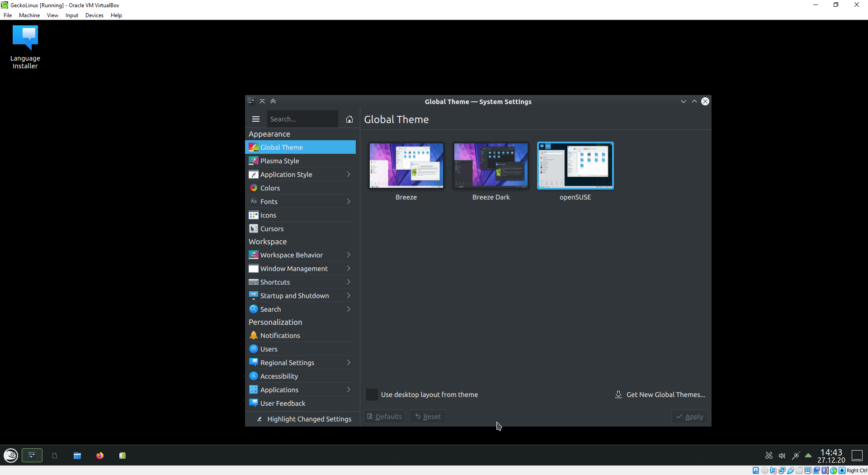
Task: Open Applications settings
Action: [x=300, y=389]
